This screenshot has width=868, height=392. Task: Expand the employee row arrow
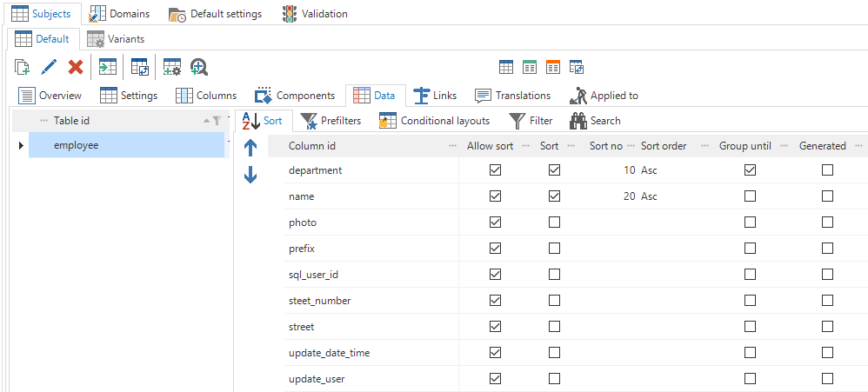pos(21,145)
